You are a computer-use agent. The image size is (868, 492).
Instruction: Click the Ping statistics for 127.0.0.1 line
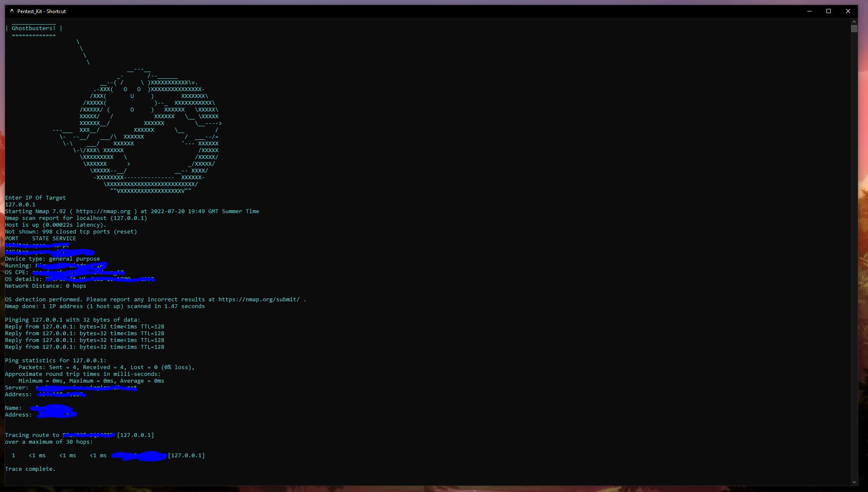55,360
